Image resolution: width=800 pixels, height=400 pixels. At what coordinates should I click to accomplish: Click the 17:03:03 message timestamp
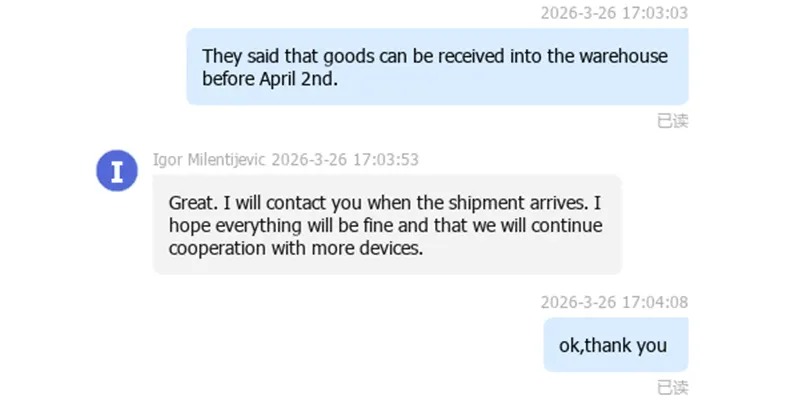[614, 13]
